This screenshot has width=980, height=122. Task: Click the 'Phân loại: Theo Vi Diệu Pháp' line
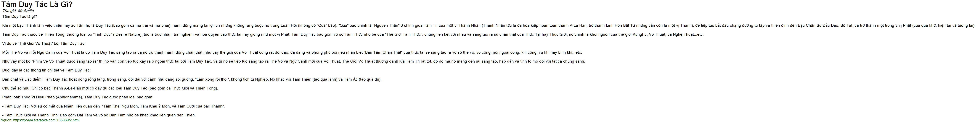[x=78, y=97]
